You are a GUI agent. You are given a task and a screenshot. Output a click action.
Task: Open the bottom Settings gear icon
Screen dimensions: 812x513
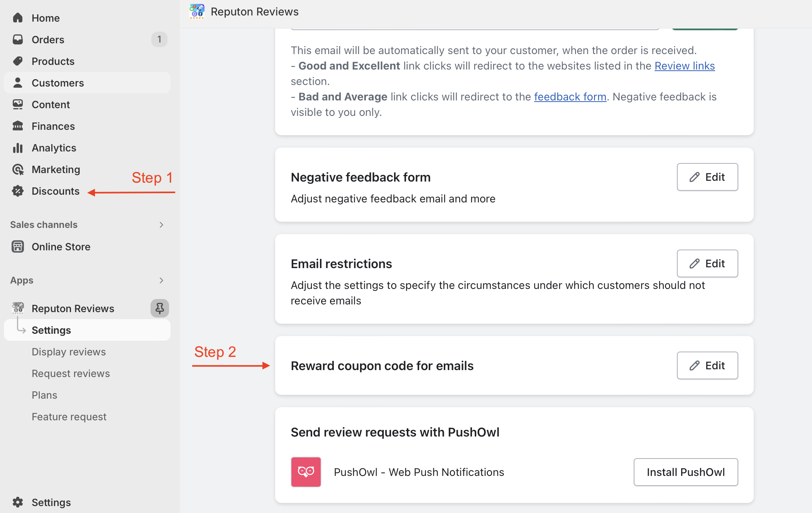click(18, 502)
